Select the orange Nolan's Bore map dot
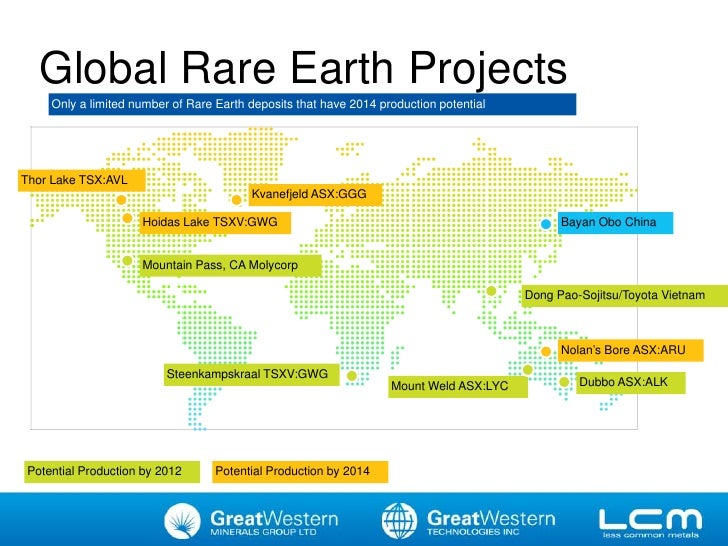Viewport: 728px width, 546px height. 546,352
